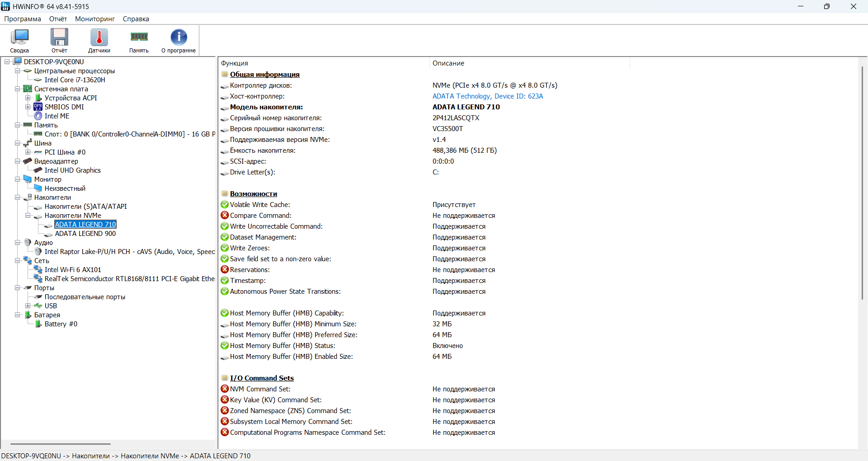
Task: Click the Аудио speaker icon
Action: (x=28, y=242)
